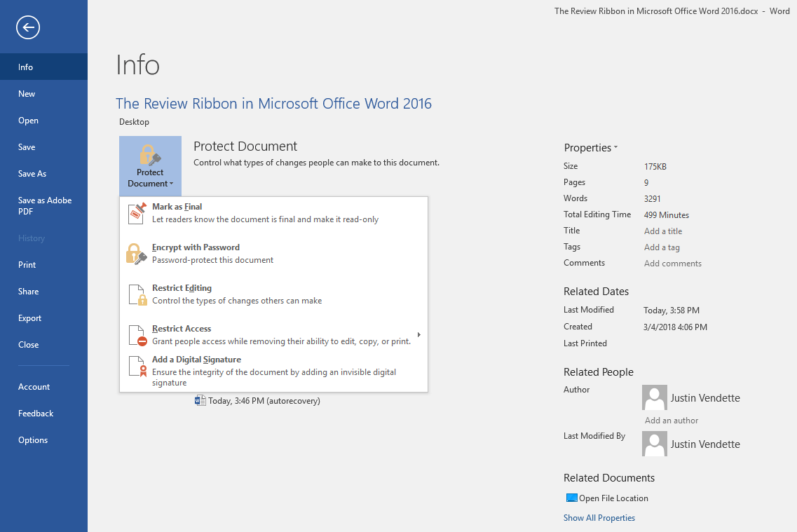Open the Account page
The width and height of the screenshot is (797, 532).
pyautogui.click(x=43, y=387)
